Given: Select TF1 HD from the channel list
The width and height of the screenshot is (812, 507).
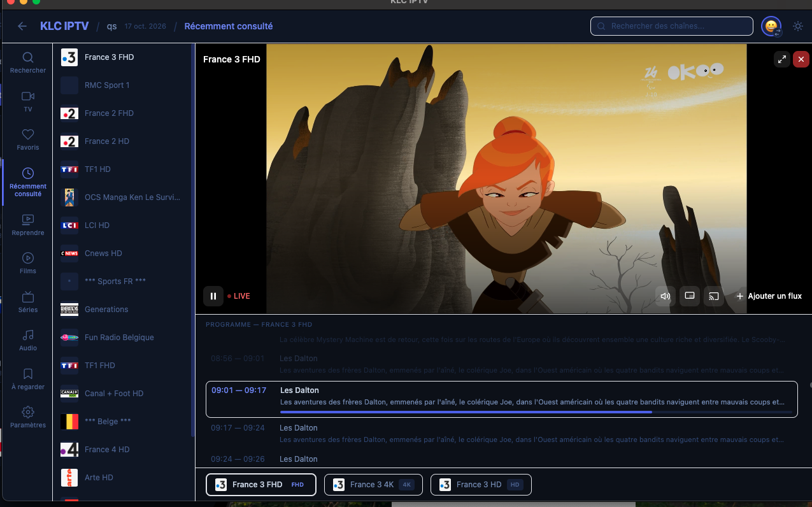Looking at the screenshot, I should tap(97, 169).
